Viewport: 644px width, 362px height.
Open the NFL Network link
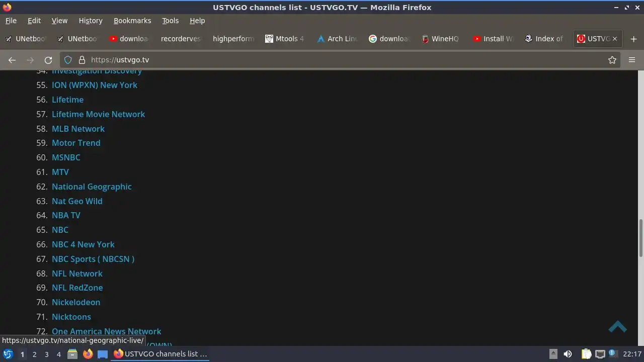click(x=77, y=274)
